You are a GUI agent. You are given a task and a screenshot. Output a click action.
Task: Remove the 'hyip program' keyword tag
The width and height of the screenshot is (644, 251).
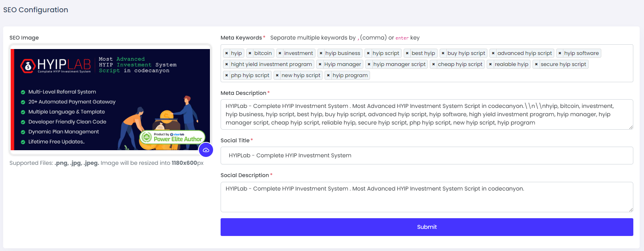tap(328, 75)
